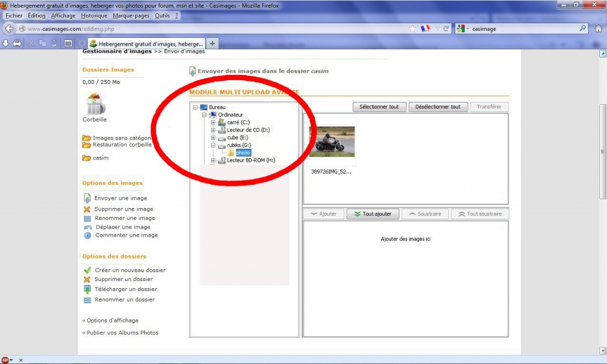This screenshot has width=607, height=364.
Task: Expand the Lecteur BD-ROM (H:) node
Action: (213, 161)
